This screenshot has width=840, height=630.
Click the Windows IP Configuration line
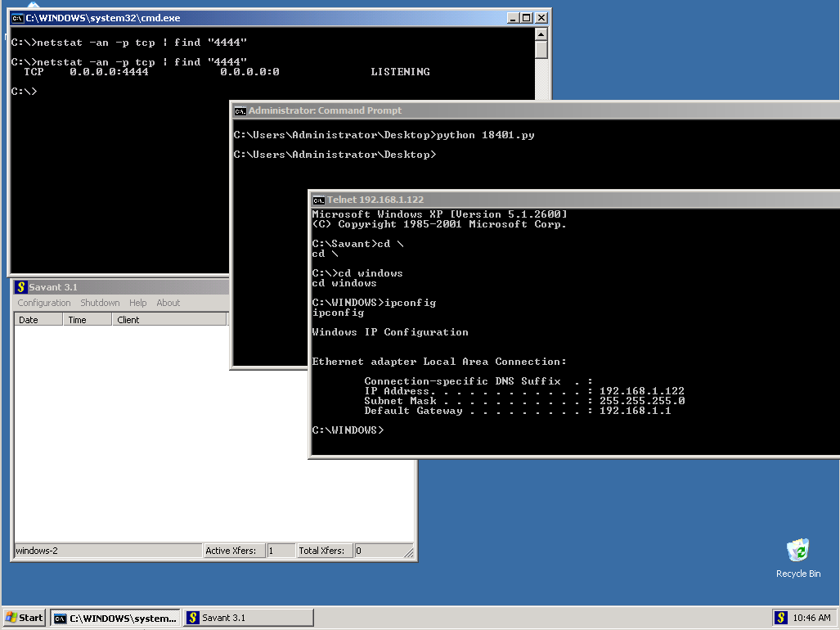(x=390, y=332)
